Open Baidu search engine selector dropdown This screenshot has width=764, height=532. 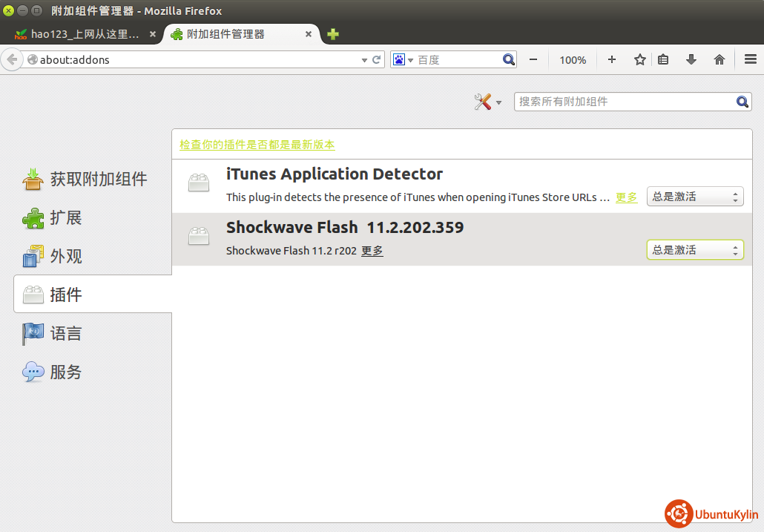(x=403, y=60)
